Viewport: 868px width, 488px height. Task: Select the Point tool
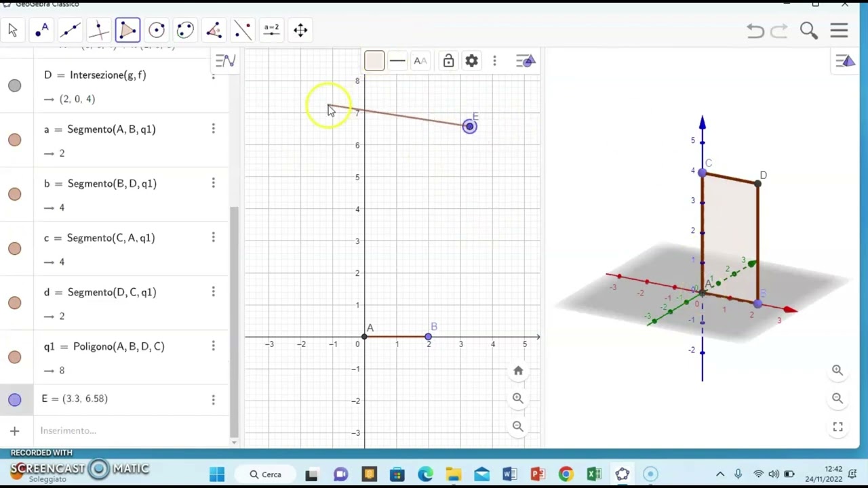(41, 30)
